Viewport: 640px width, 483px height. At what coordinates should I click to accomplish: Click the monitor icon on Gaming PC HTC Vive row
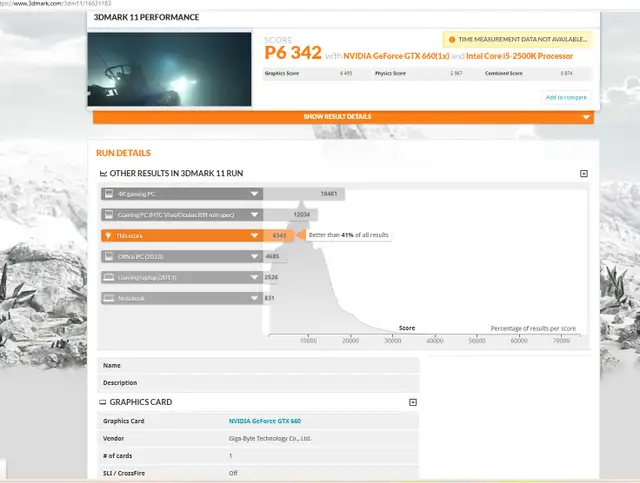pyautogui.click(x=109, y=215)
